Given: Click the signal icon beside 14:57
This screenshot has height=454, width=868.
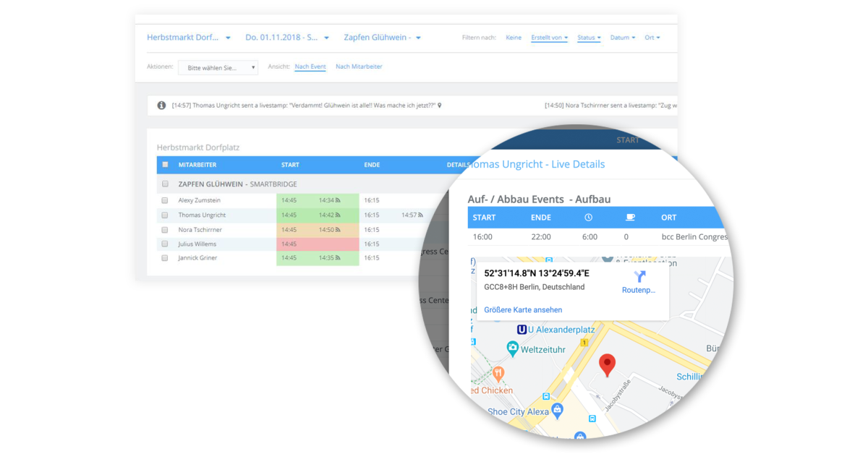Looking at the screenshot, I should point(420,215).
